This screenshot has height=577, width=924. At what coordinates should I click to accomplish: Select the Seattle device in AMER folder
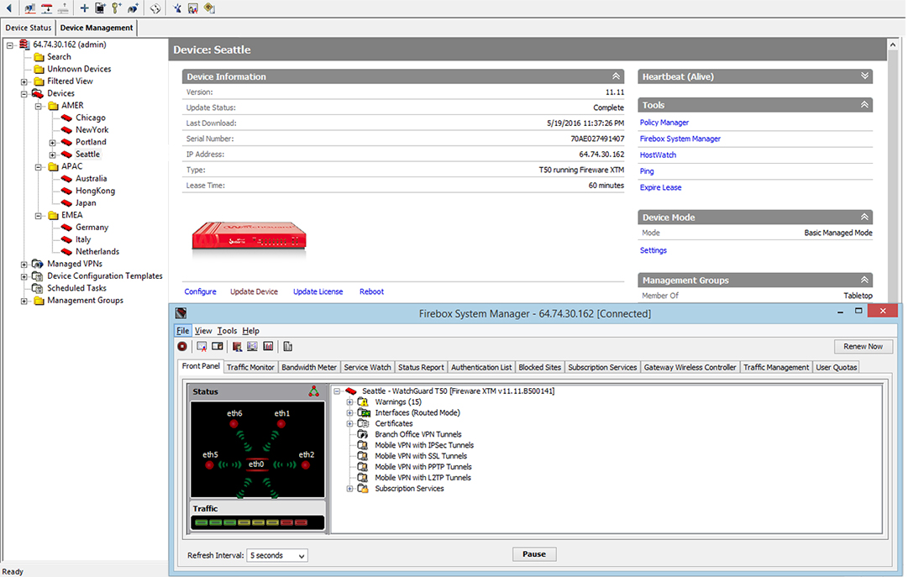[87, 155]
